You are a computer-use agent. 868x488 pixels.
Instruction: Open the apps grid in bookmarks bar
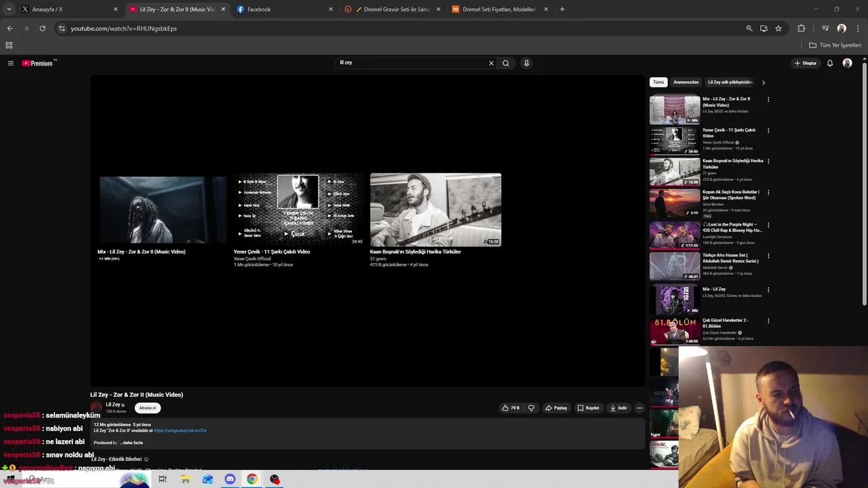coord(9,45)
